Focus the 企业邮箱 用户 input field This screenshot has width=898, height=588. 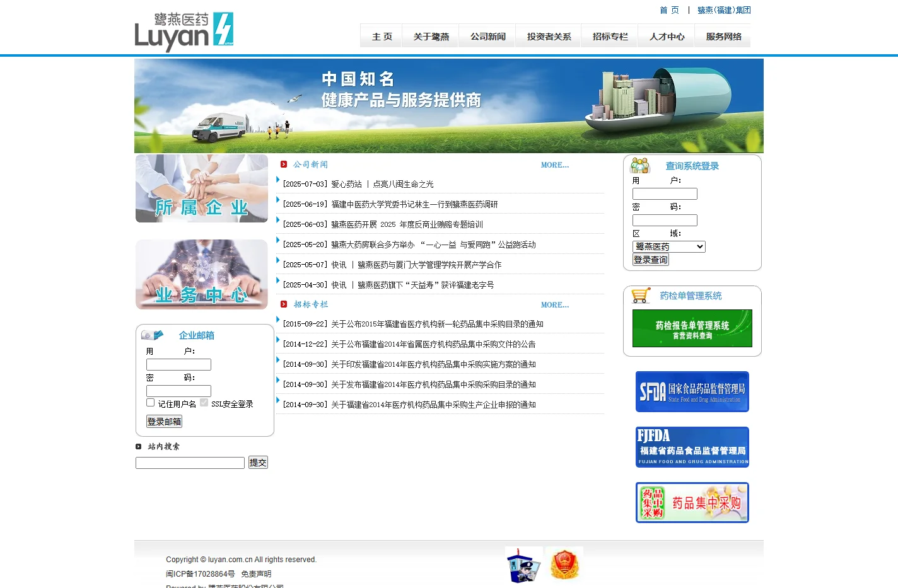point(178,364)
